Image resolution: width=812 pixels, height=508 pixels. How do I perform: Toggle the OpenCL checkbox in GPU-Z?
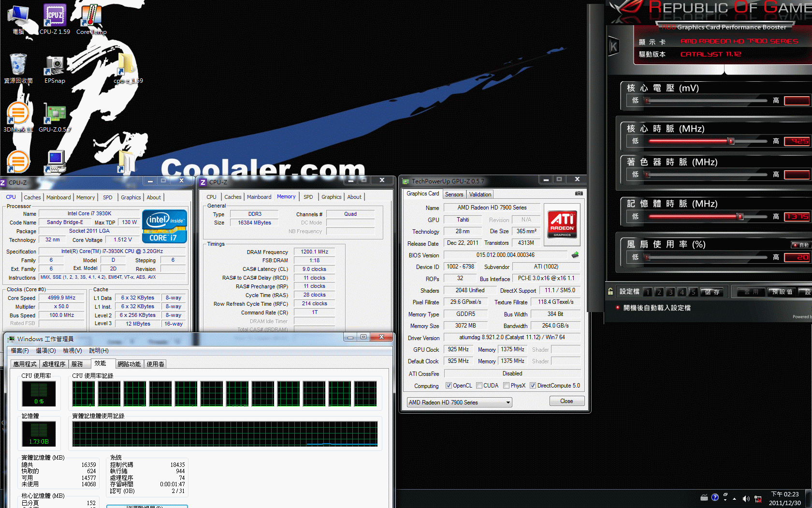449,386
